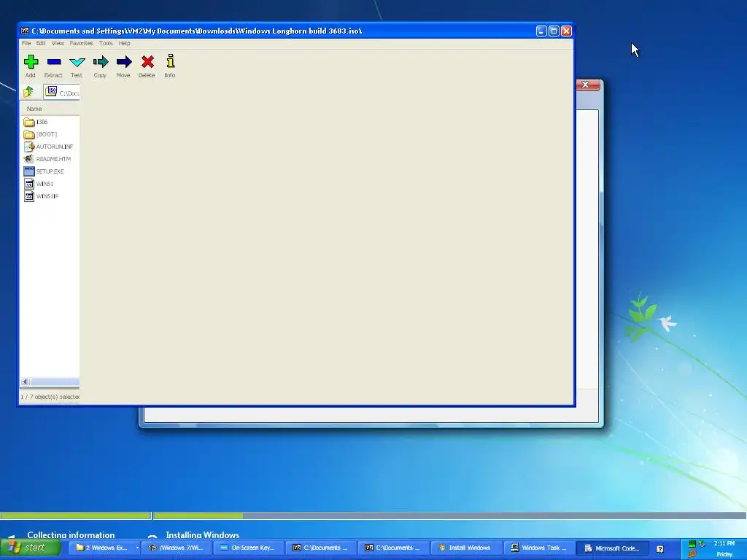Open the Tools menu

tap(106, 43)
